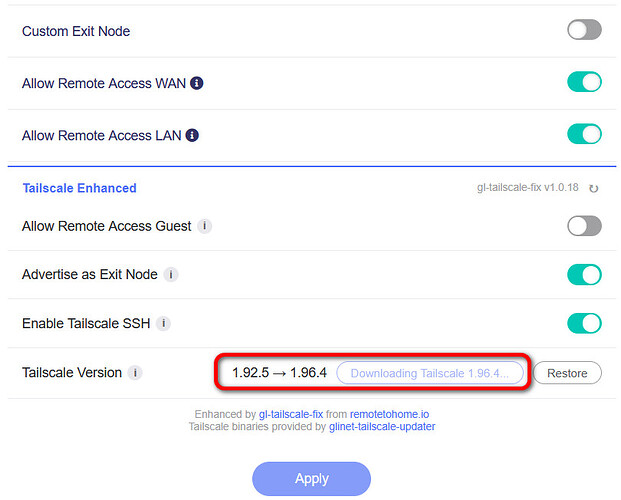Screen dimensions: 621x500
Task: Visit the remotetohome.io link
Action: click(x=392, y=414)
